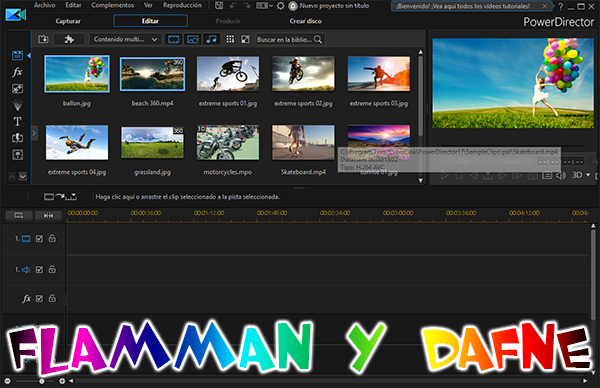Click the timeline track manager button
The height and width of the screenshot is (388, 600).
pos(19,216)
